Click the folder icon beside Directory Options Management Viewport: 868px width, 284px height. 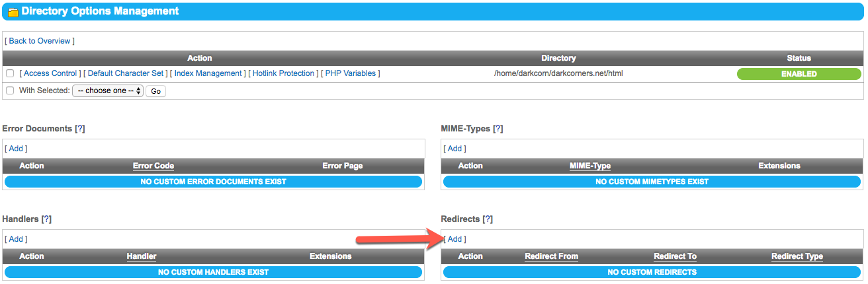tap(13, 12)
